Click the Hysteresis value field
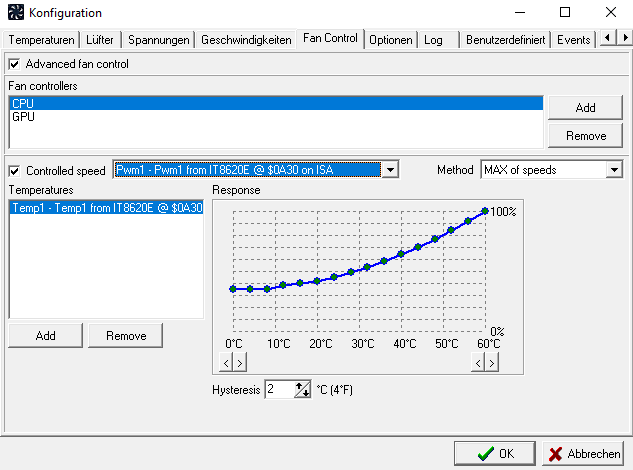Image resolution: width=633 pixels, height=470 pixels. click(x=279, y=389)
